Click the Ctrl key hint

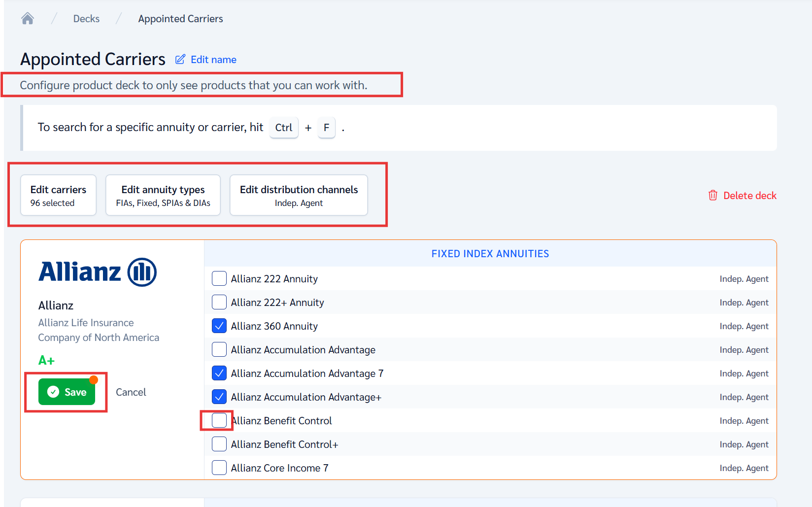click(x=284, y=128)
